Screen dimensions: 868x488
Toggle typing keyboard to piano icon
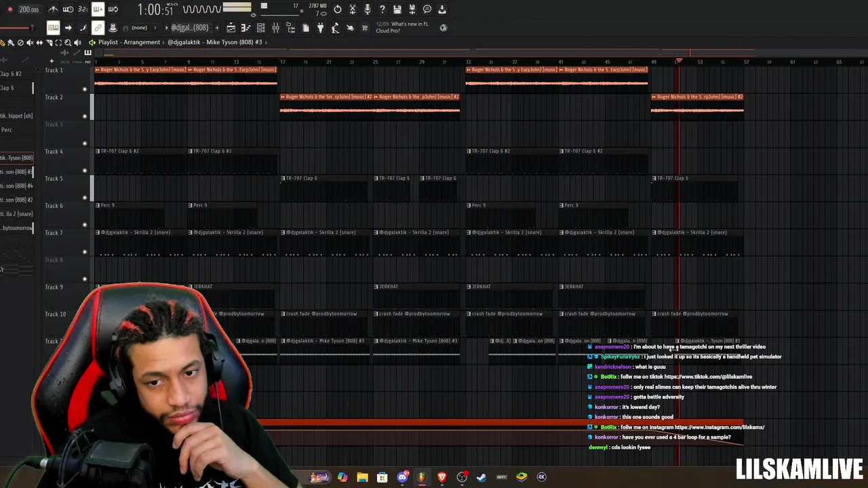coord(53,28)
